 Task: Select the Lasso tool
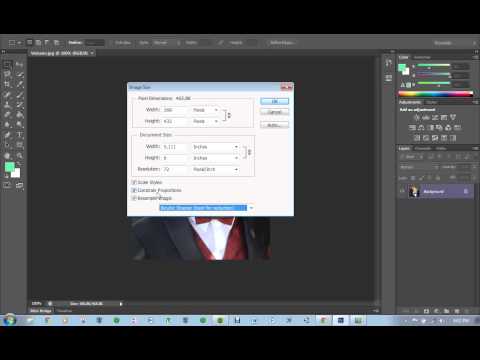(x=7, y=74)
